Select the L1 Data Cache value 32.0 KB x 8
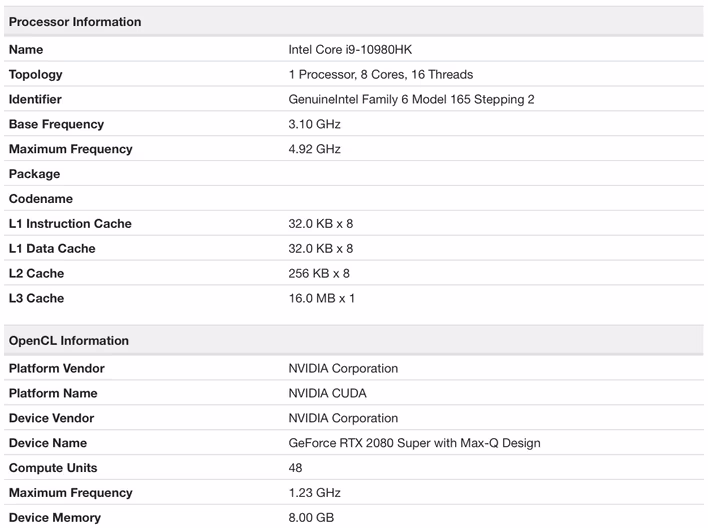The image size is (708, 528). point(321,248)
